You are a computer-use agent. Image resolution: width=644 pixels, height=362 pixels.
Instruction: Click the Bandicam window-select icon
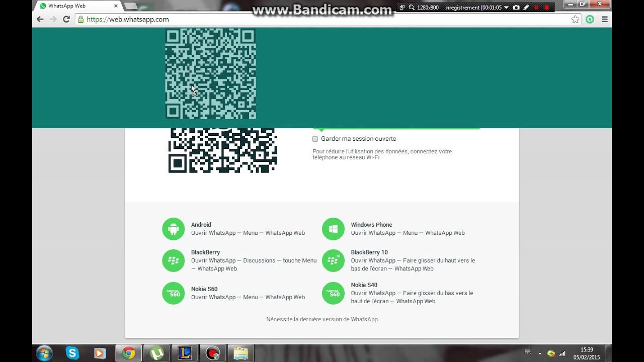tap(402, 8)
